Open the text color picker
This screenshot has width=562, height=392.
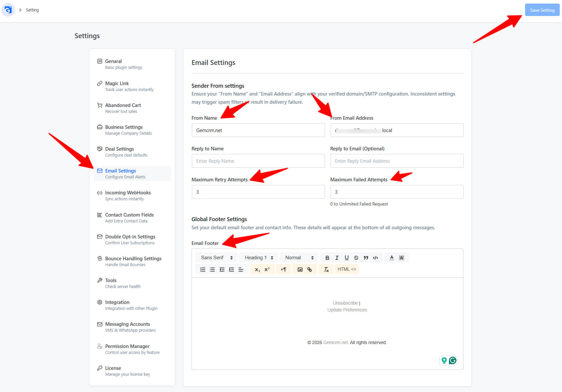click(392, 258)
